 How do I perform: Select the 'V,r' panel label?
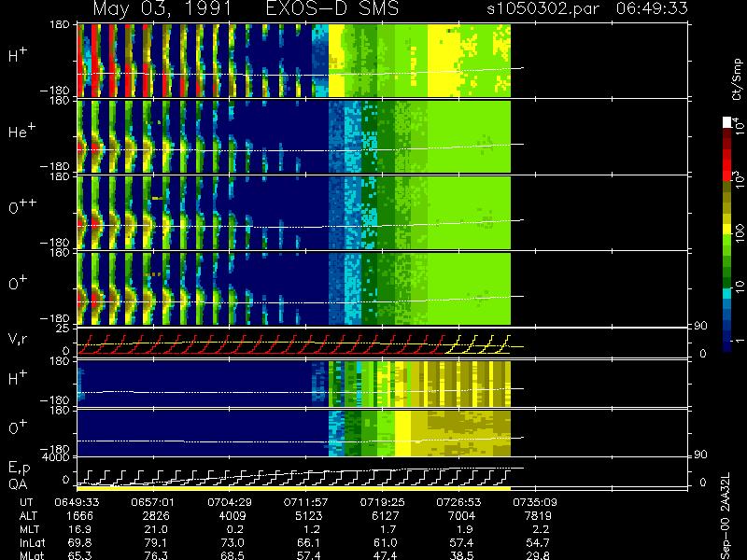tap(19, 339)
